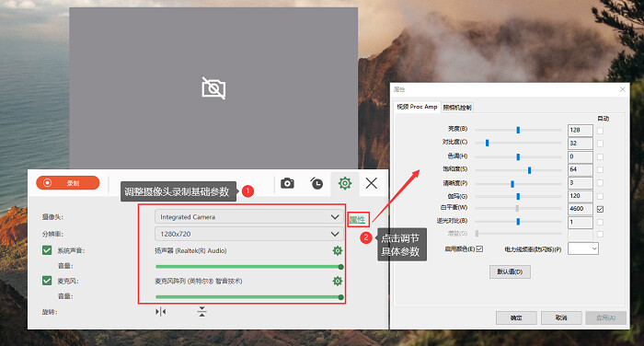Screen dimensions: 644x346
Task: Click 确定 OK in properties dialog
Action: pyautogui.click(x=516, y=317)
